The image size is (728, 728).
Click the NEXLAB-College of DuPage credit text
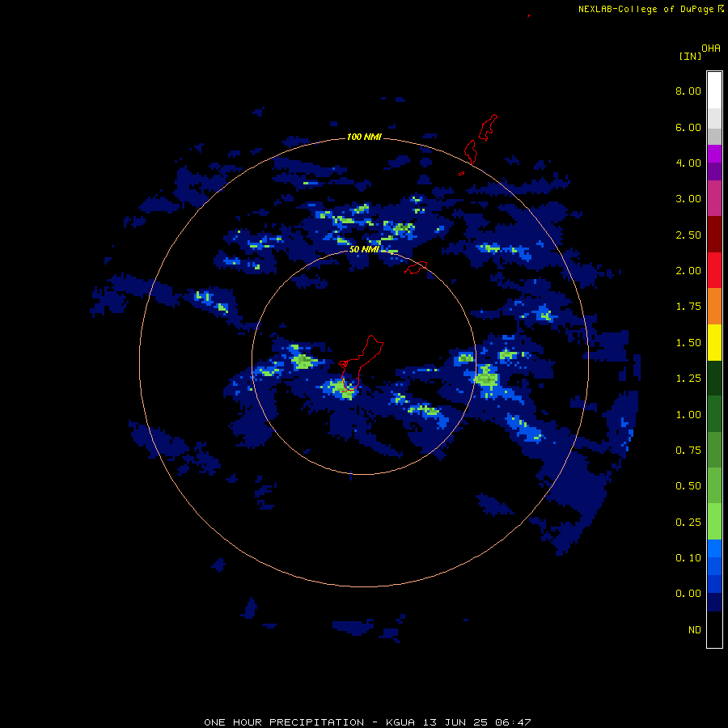point(645,9)
